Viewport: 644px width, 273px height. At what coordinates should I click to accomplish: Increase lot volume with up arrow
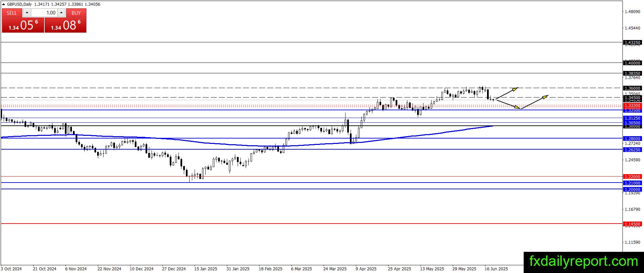(x=62, y=13)
